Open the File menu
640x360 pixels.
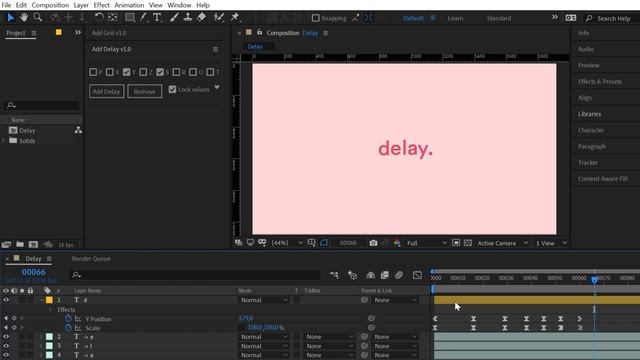6,5
